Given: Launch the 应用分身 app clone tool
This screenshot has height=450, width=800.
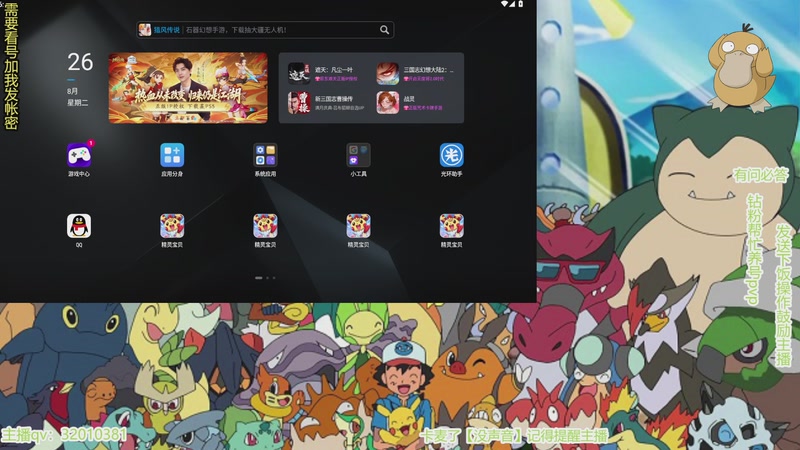Looking at the screenshot, I should coord(172,155).
